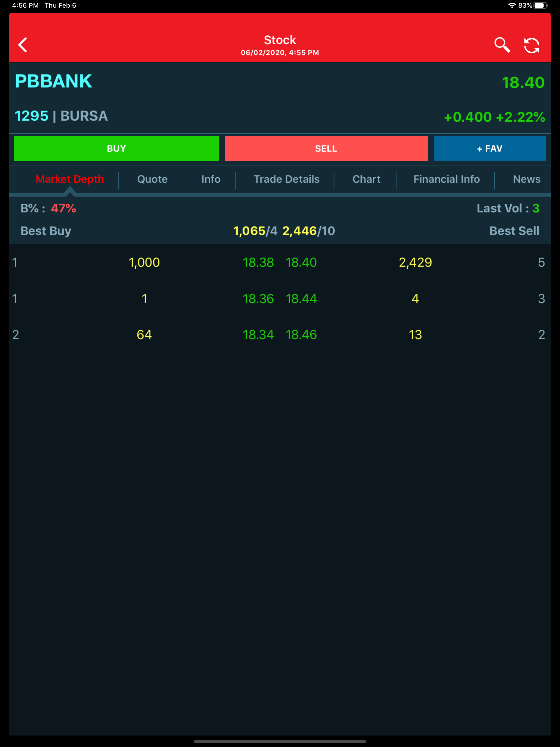Tap the status bar date Thu Feb 6
560x747 pixels.
coord(60,5)
